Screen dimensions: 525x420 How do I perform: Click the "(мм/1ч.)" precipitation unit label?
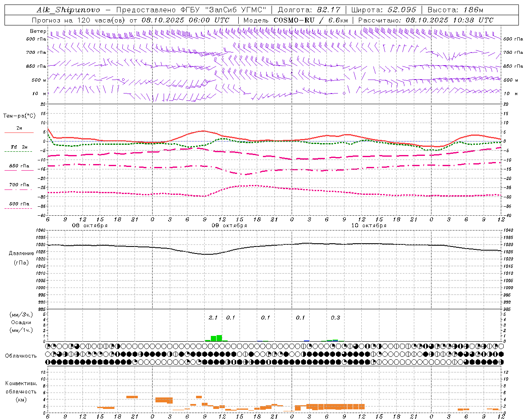(x=21, y=331)
